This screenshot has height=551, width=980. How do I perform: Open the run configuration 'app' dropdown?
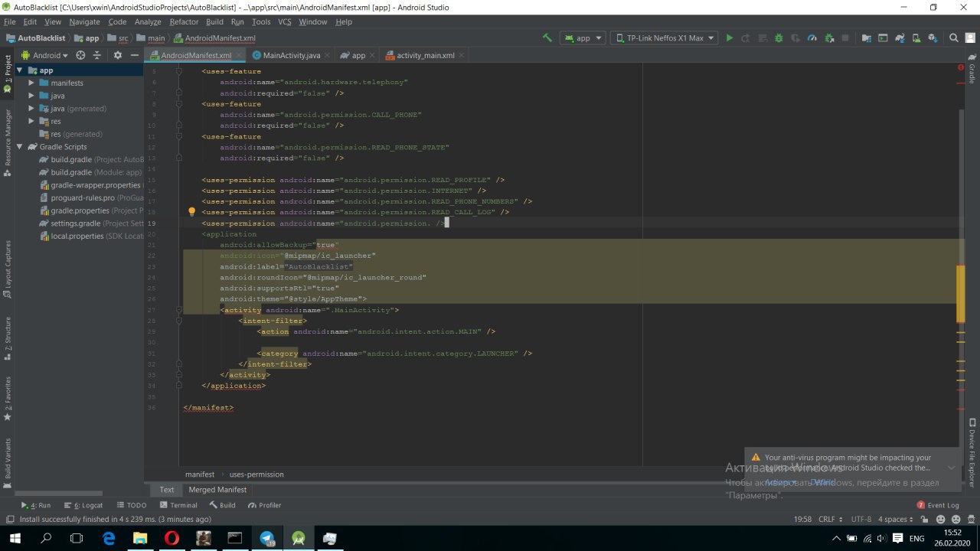(x=583, y=37)
